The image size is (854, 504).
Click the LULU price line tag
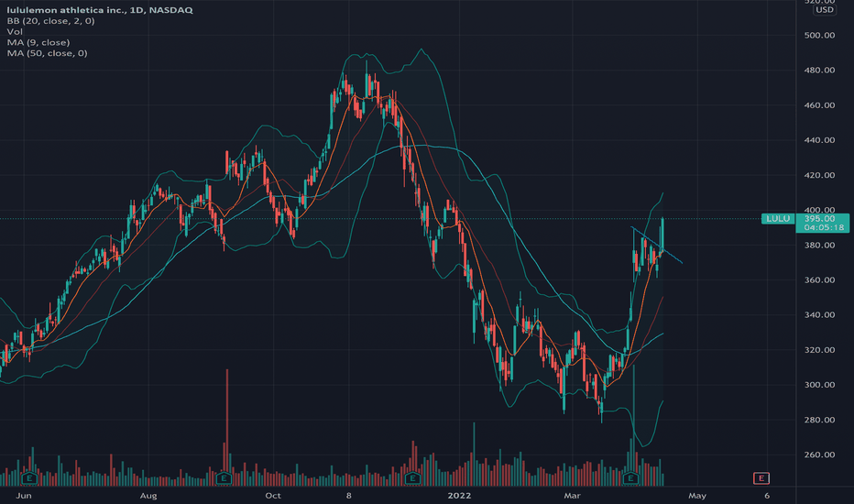click(x=778, y=218)
